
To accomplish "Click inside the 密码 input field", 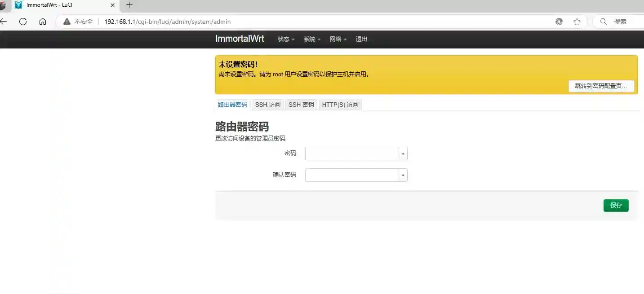I will [x=351, y=153].
